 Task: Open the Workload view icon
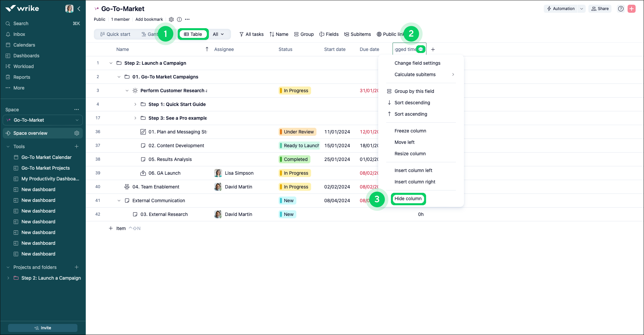[x=24, y=66]
